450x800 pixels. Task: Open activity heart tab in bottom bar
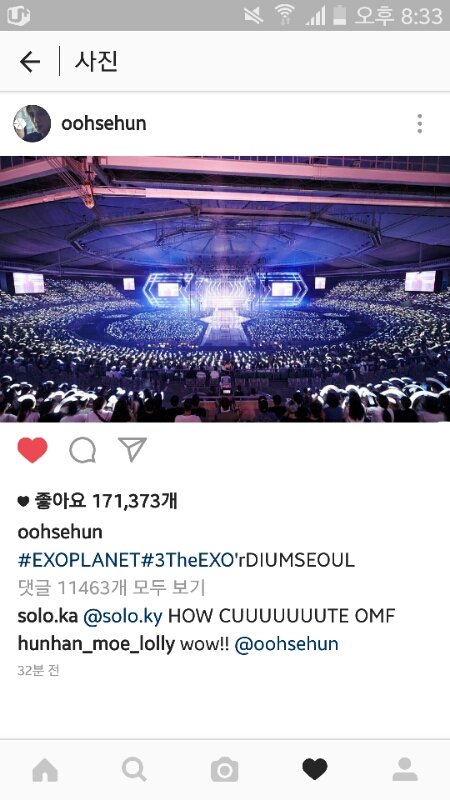point(315,769)
